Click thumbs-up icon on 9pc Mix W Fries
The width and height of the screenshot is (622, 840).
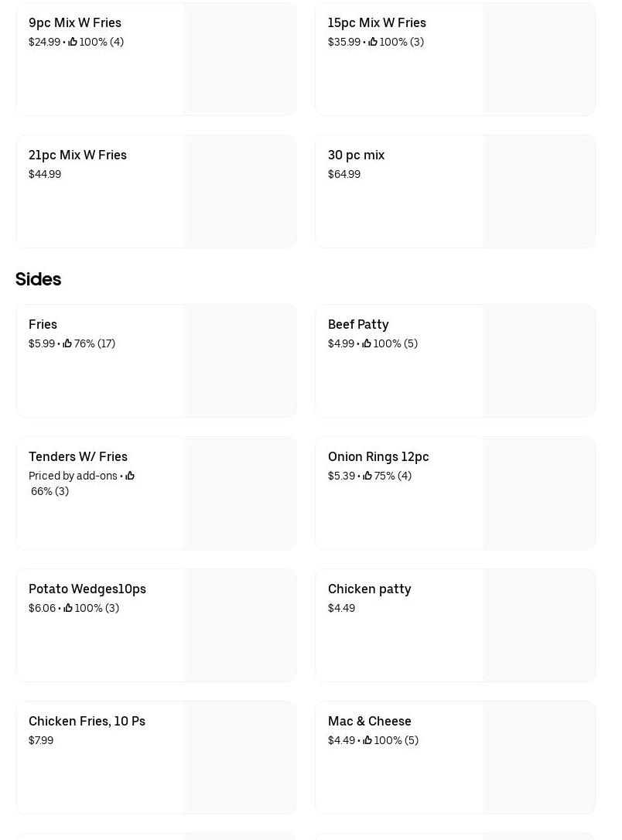pyautogui.click(x=73, y=42)
